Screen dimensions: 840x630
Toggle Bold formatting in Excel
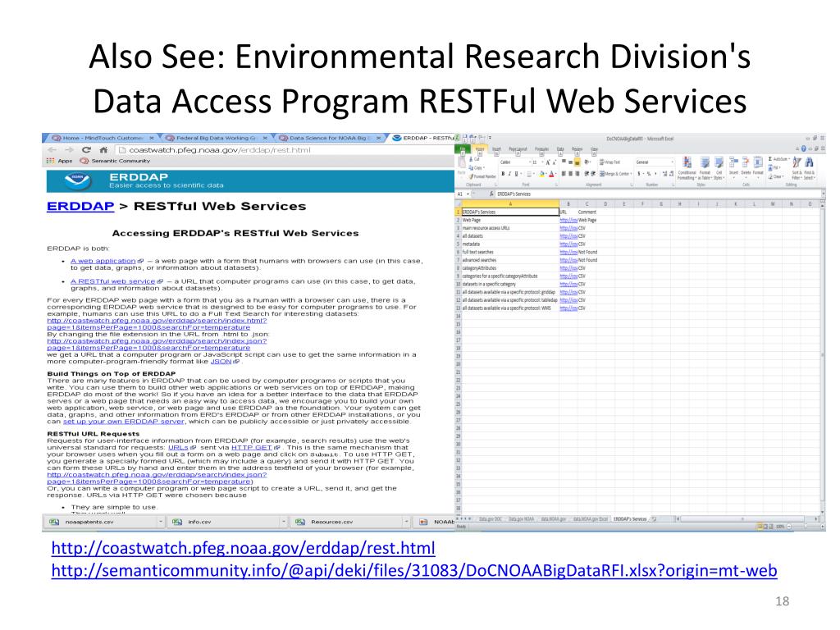tap(503, 174)
